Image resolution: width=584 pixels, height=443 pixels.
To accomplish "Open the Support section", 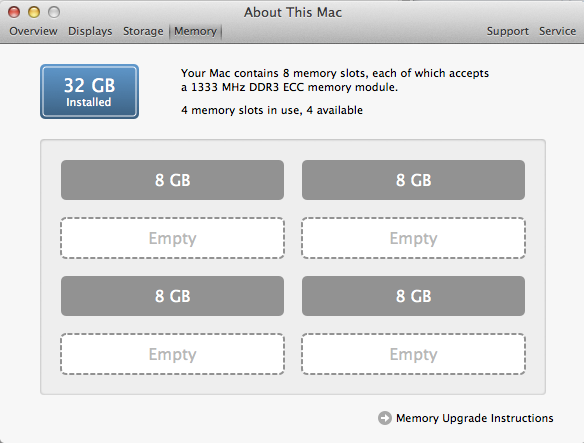I will 508,31.
